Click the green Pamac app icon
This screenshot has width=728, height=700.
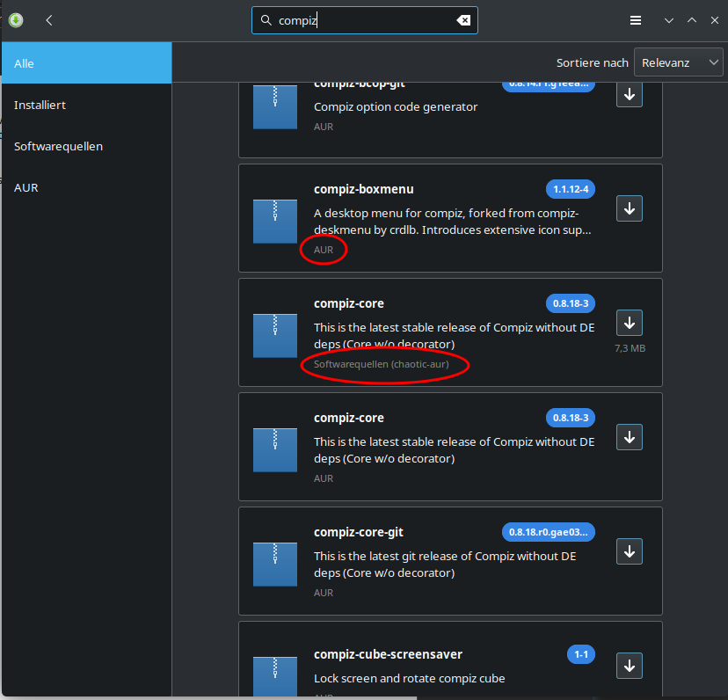(x=16, y=20)
